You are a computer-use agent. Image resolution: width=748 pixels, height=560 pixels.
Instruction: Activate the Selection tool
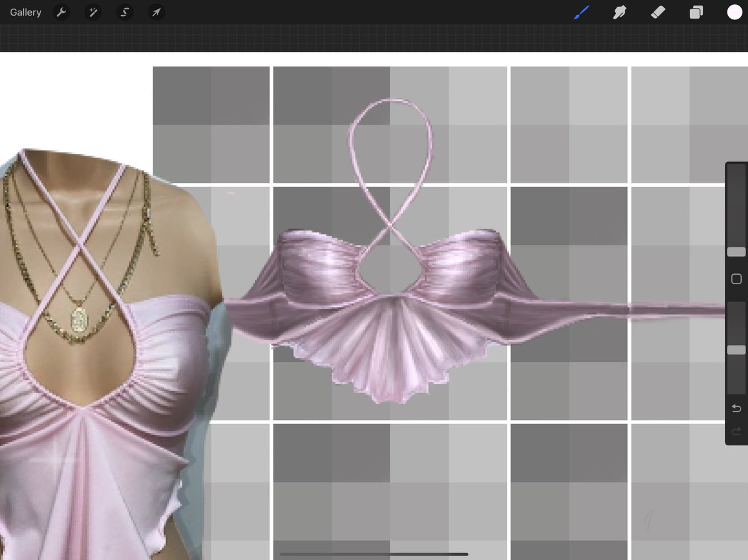click(x=125, y=12)
